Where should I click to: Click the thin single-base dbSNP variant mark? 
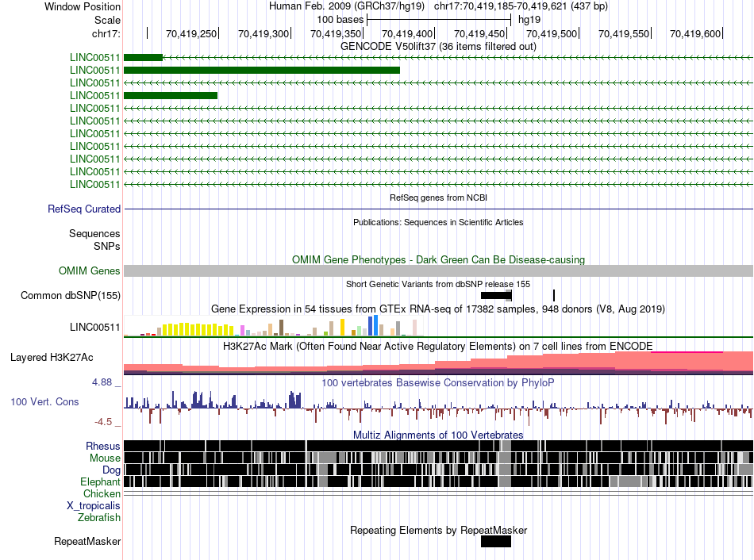554,296
